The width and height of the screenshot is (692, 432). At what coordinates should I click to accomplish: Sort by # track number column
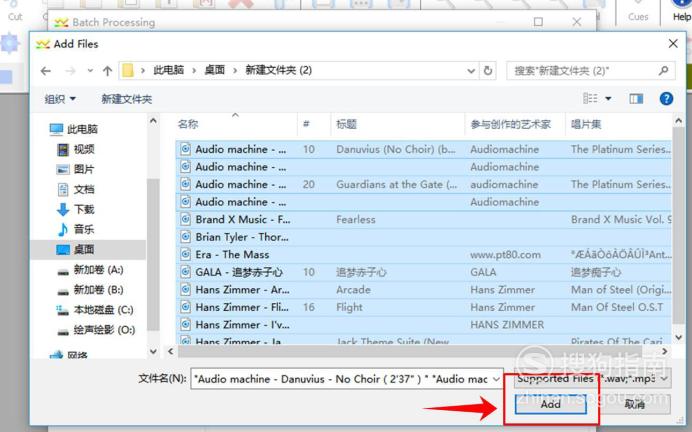[314, 124]
